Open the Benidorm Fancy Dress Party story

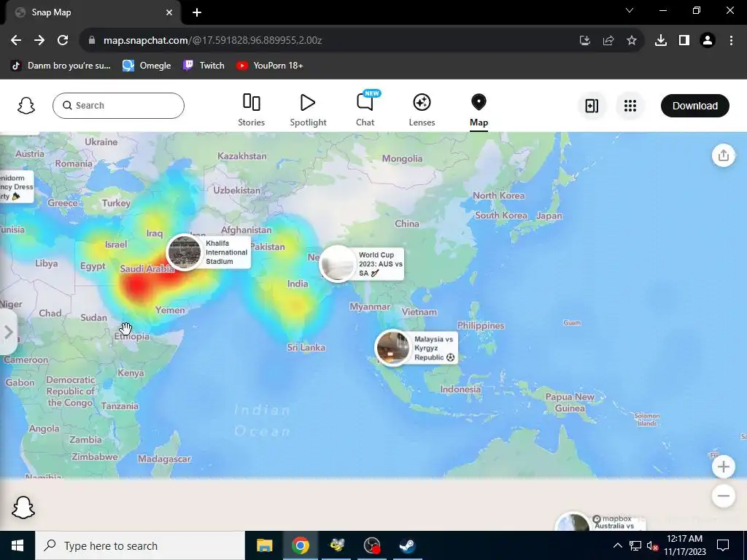[17, 187]
